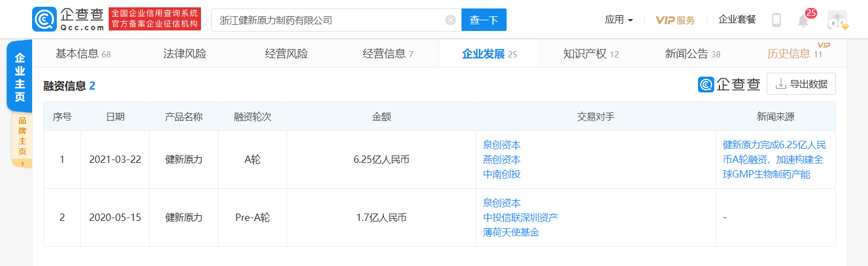
Task: Click the 新闻来源 column header
Action: coord(776,117)
